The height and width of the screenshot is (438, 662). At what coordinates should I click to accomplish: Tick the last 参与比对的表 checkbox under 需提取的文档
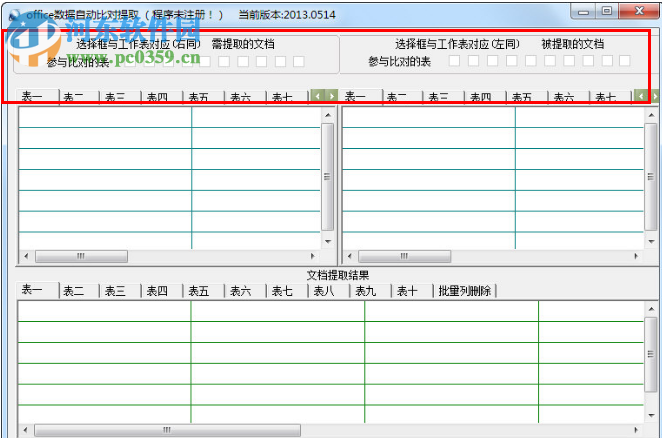pyautogui.click(x=299, y=62)
